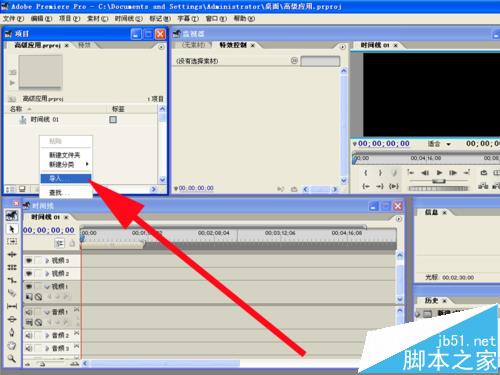This screenshot has width=500, height=375.
Task: Play the timeline in program monitor
Action: pyautogui.click(x=439, y=173)
